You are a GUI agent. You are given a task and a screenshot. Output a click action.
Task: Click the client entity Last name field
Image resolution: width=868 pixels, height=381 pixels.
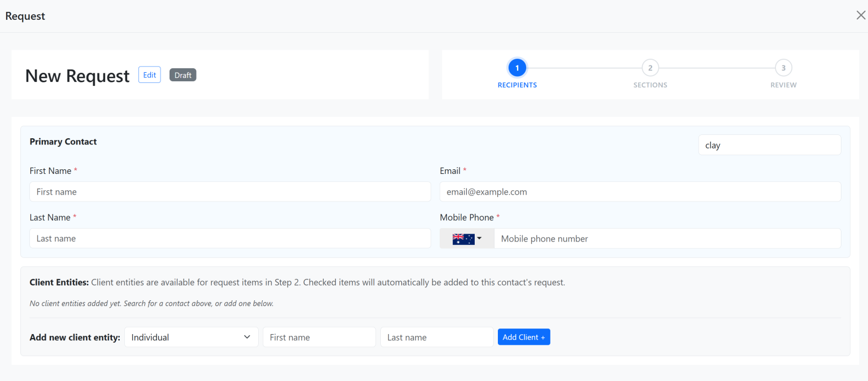437,337
